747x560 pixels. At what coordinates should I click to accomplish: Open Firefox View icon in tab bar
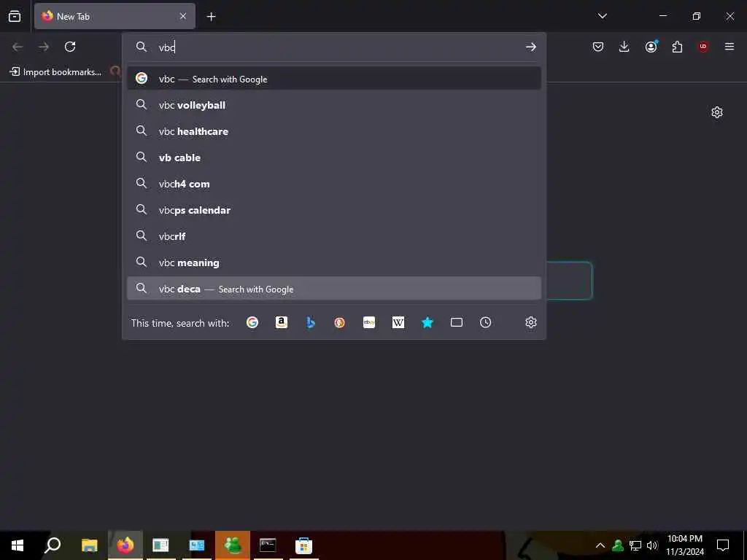(x=15, y=16)
